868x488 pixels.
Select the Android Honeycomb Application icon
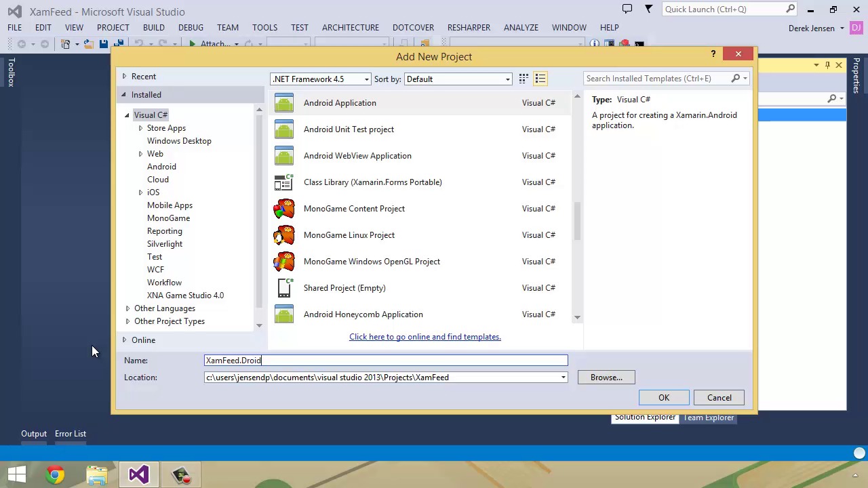284,314
